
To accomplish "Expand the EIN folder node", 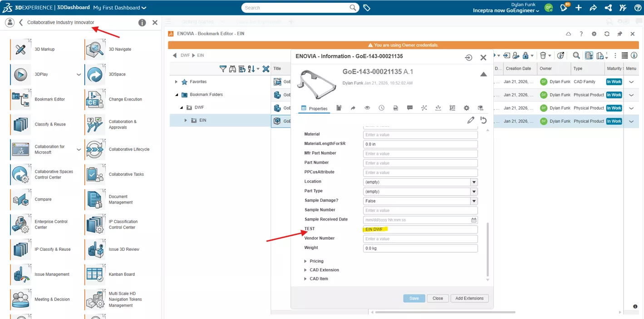I will (186, 120).
